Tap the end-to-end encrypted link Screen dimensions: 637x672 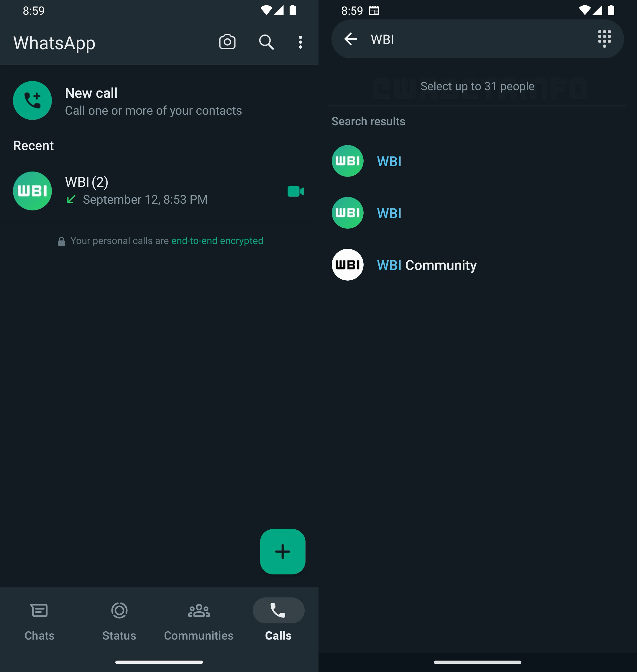pos(217,240)
